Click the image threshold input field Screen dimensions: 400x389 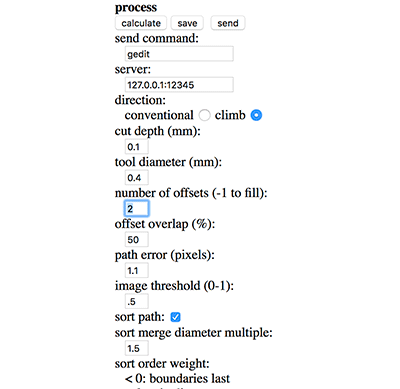click(x=136, y=301)
